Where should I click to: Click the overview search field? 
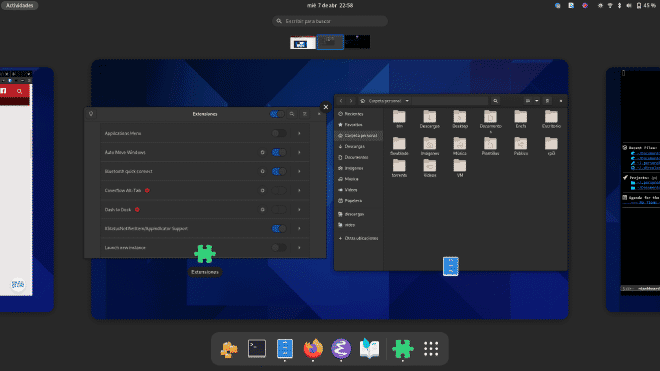pyautogui.click(x=330, y=21)
